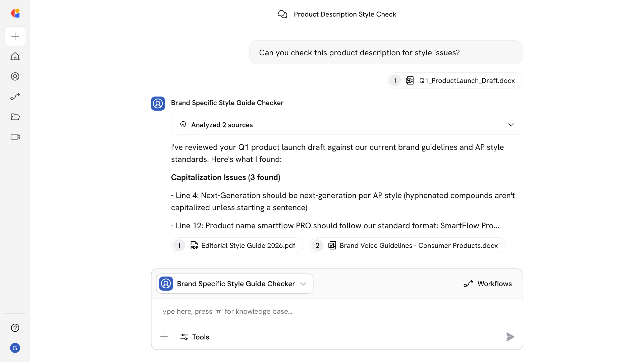Viewport: 644px width, 362px height.
Task: Open Brand Voice Guidelines docx source
Action: (408, 245)
